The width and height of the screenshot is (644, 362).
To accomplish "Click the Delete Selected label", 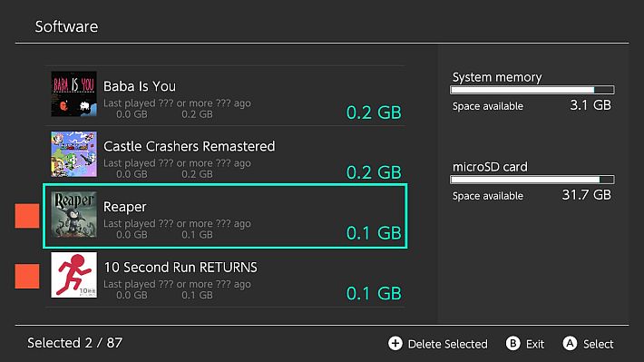I will 448,344.
